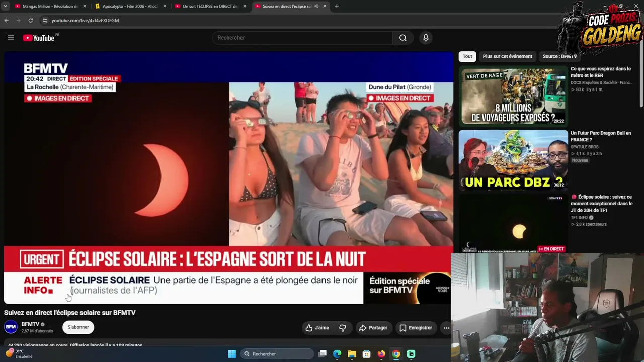Select 'Plus sur cet événement' filter chip

click(x=507, y=56)
